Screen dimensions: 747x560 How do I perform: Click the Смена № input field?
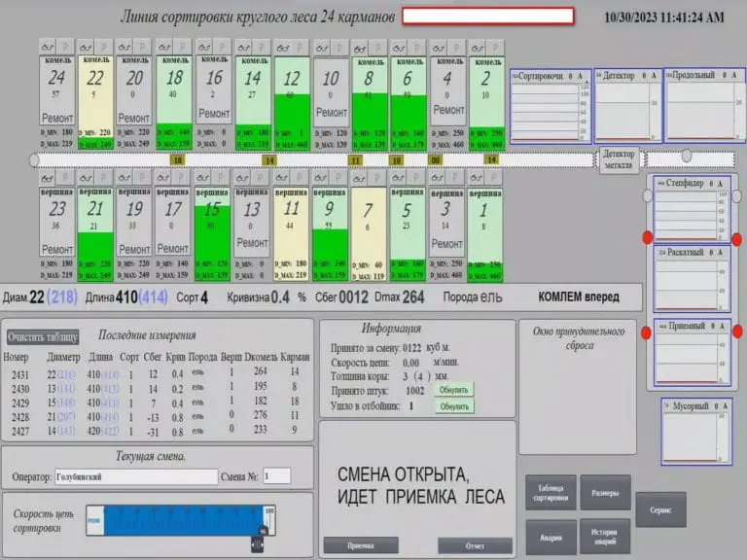[x=276, y=476]
